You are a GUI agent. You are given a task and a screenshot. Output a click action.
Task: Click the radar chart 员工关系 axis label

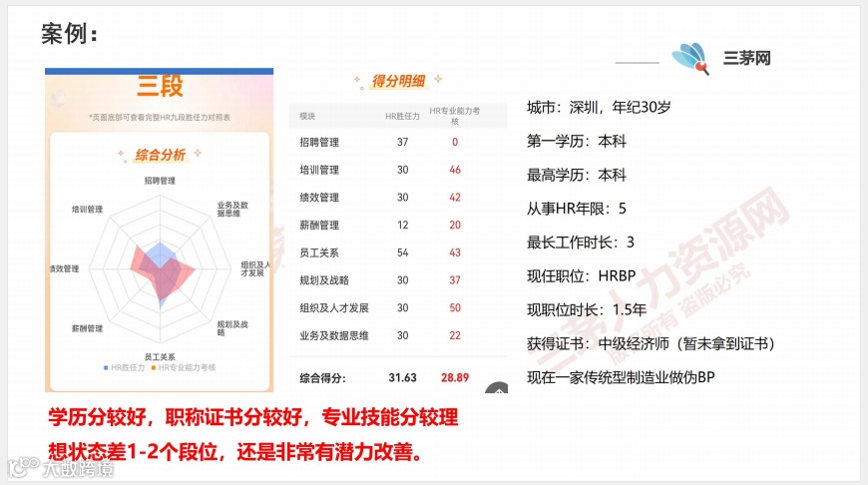(x=160, y=357)
